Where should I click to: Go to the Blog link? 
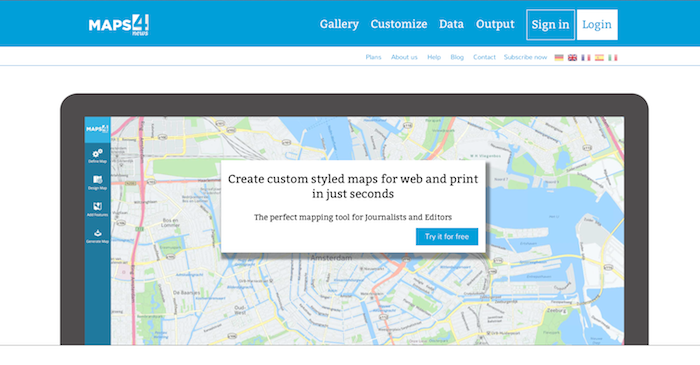click(457, 57)
